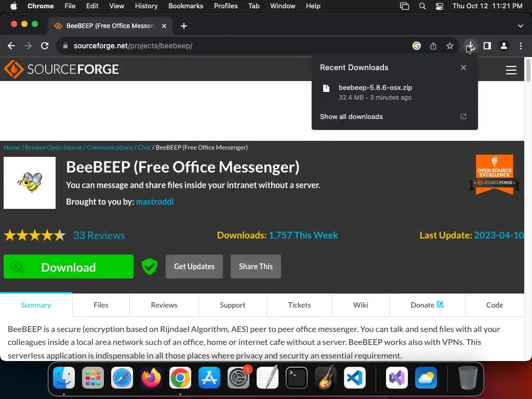Click the Communications breadcrumb link
The image size is (532, 399).
click(110, 148)
